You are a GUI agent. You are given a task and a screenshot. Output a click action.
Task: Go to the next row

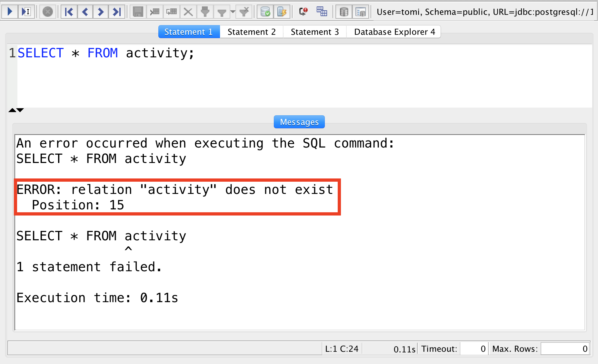(x=101, y=11)
